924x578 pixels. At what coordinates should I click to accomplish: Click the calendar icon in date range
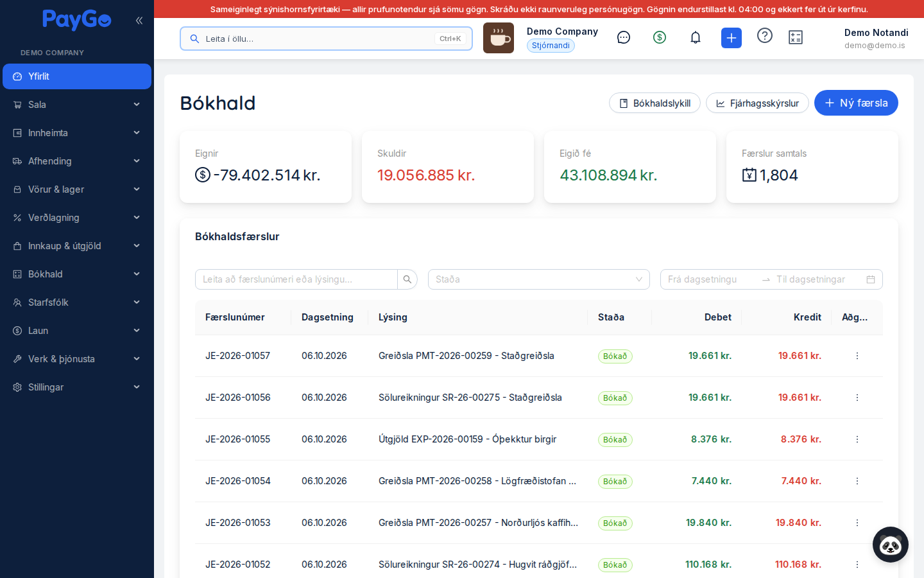point(871,279)
